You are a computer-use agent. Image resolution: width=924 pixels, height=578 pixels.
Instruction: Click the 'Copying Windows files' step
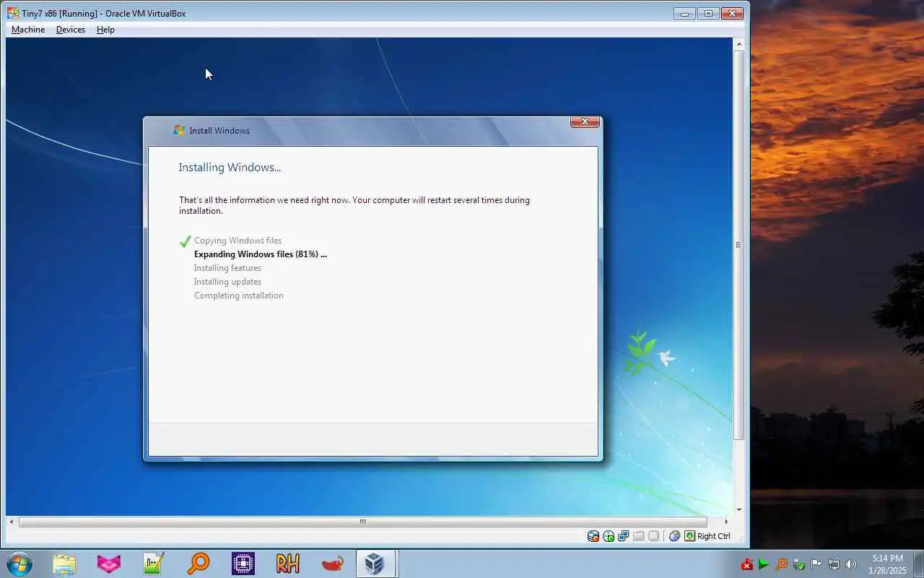point(237,241)
